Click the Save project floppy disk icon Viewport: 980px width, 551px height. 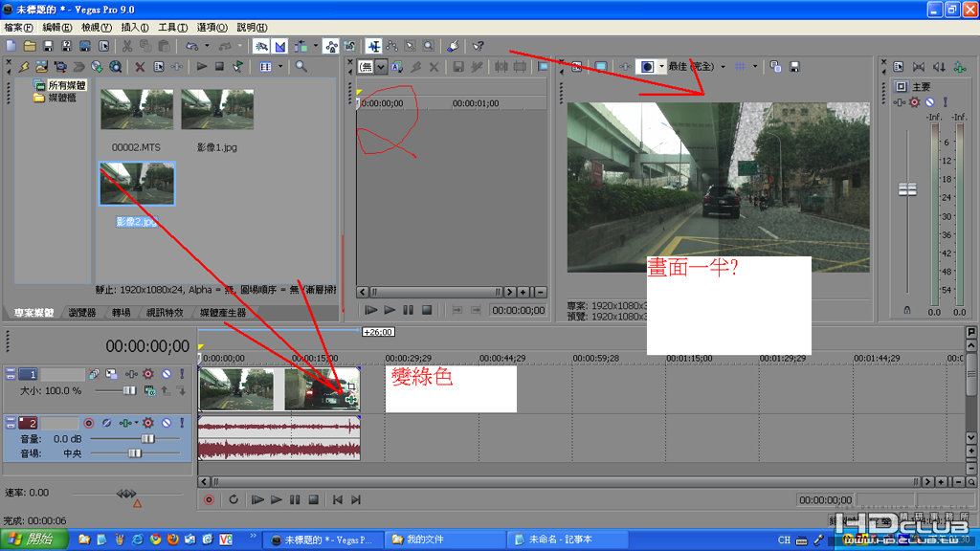48,46
